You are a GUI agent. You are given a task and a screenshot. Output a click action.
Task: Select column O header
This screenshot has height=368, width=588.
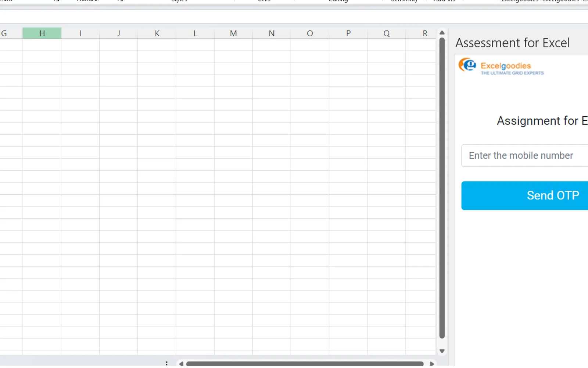coord(310,33)
